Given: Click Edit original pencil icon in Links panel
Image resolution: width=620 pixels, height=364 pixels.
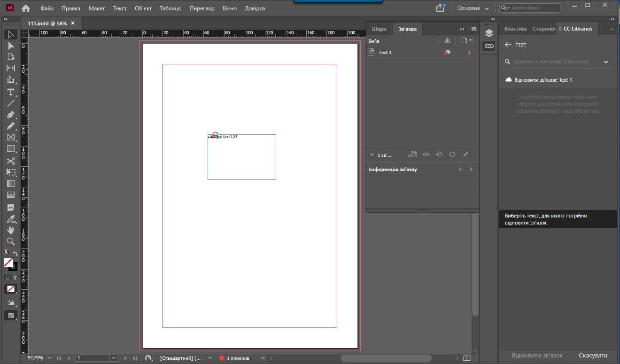Looking at the screenshot, I should (465, 154).
